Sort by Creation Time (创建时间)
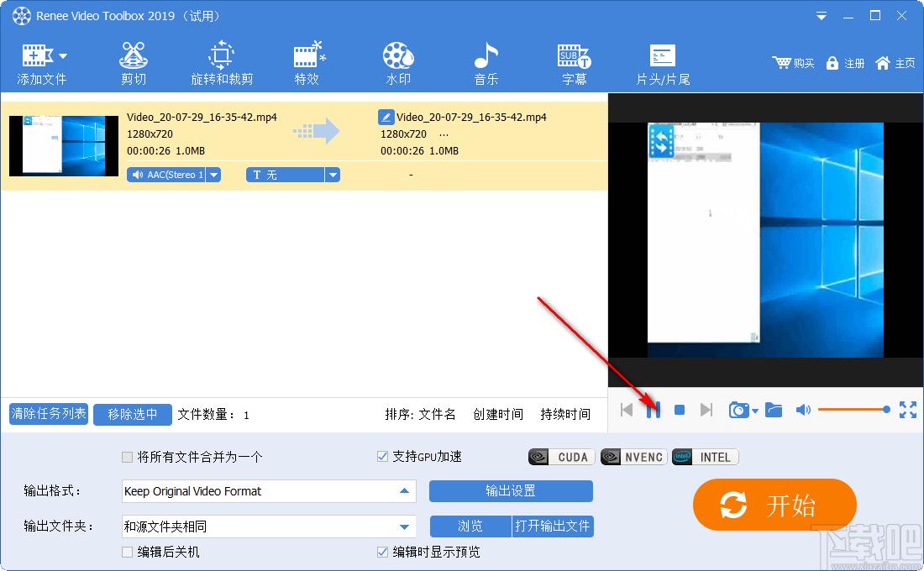 click(498, 414)
